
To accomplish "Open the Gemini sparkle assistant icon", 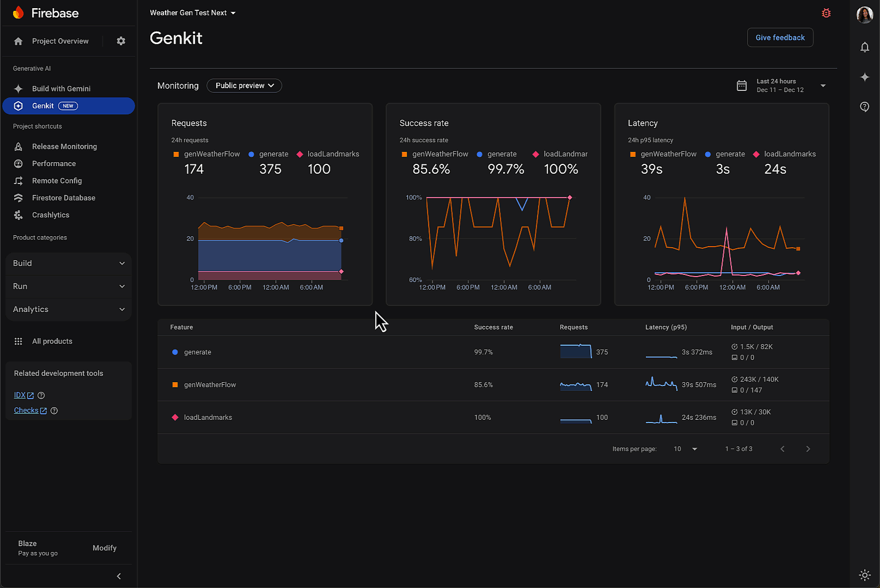I will 865,77.
